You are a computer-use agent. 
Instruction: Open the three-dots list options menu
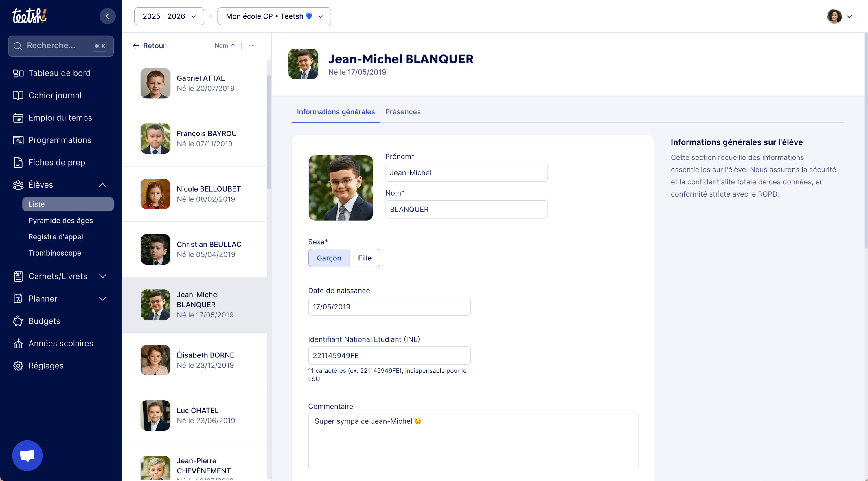click(251, 45)
